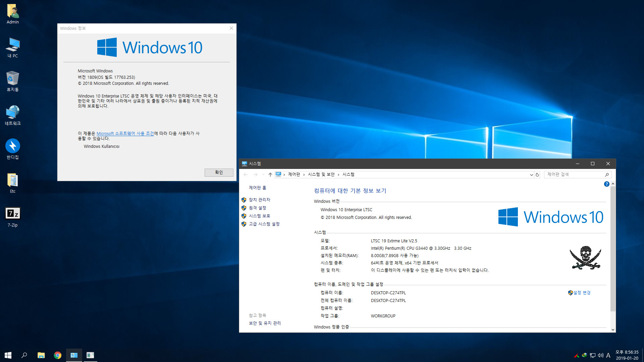Viewport: 644px width, 362px height.
Task: Click the System window vertical scrollbar thumb
Action: [613, 249]
